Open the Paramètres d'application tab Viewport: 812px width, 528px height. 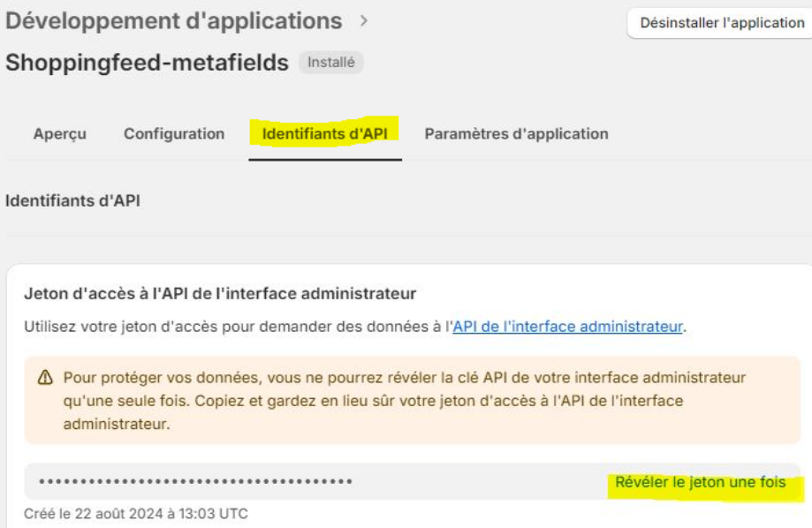(x=516, y=134)
